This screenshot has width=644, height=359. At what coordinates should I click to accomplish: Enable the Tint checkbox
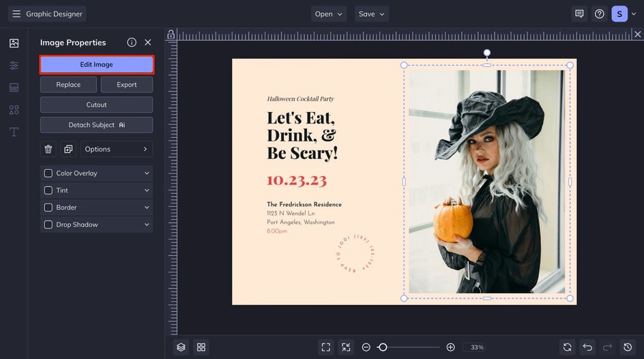[x=48, y=190]
